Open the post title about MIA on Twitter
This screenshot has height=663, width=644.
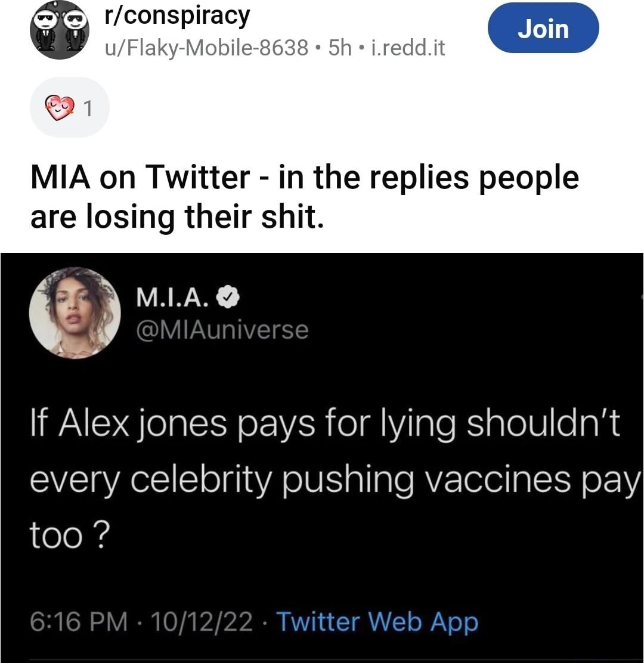click(x=304, y=197)
